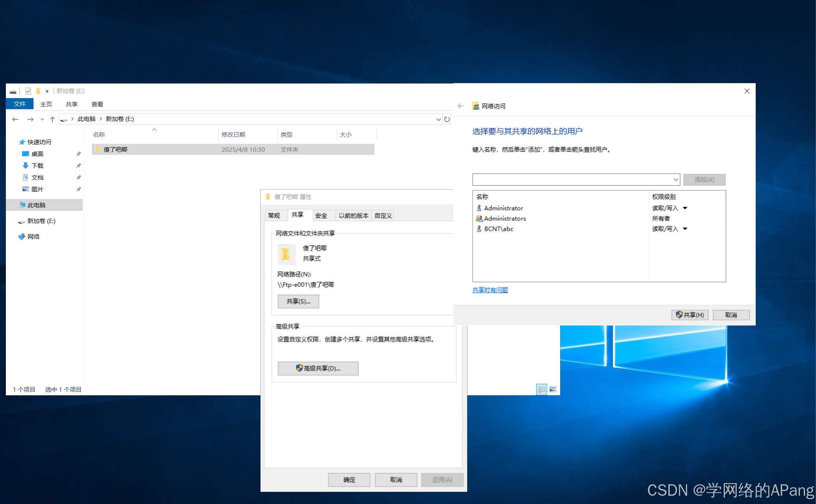The image size is (816, 504).
Task: Click the 高级共享(D)... button
Action: click(x=318, y=368)
